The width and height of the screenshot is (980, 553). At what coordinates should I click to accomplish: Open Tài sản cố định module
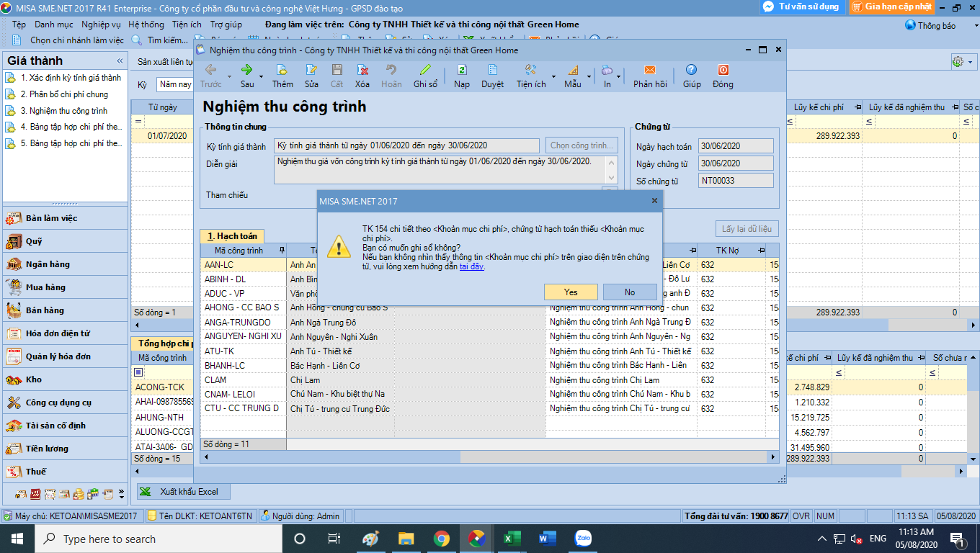65,426
